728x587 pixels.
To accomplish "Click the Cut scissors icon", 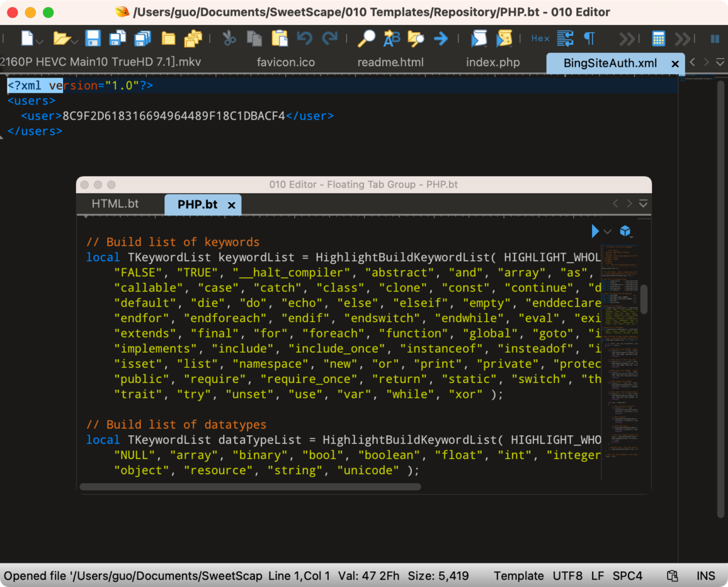I will click(229, 38).
